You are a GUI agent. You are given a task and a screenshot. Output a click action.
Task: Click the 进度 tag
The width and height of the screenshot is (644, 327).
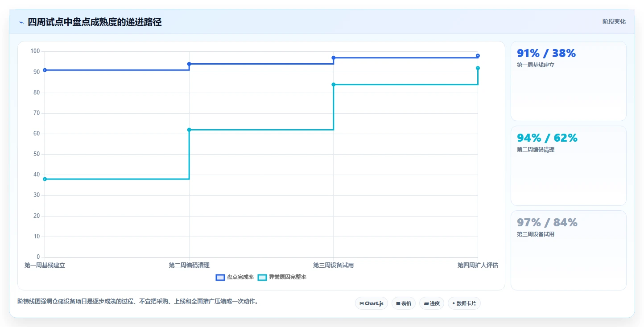(432, 303)
